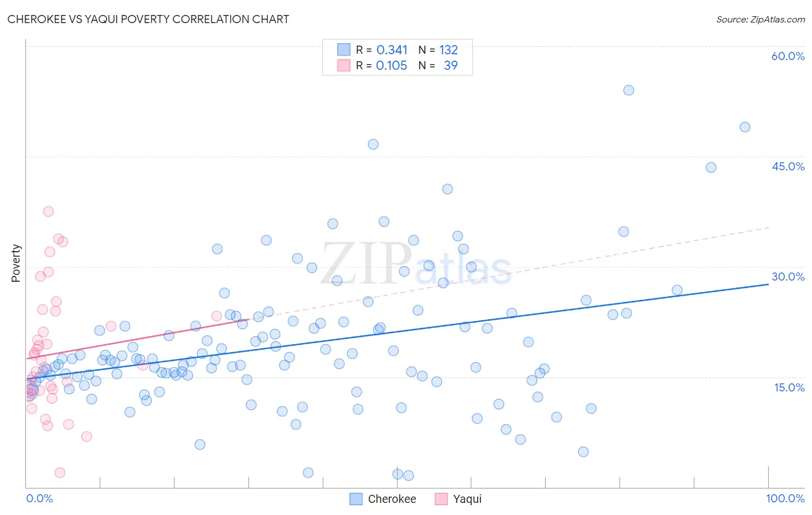This screenshot has width=812, height=515.
Task: Click the 30.0% y-axis label
Action: click(x=788, y=277)
